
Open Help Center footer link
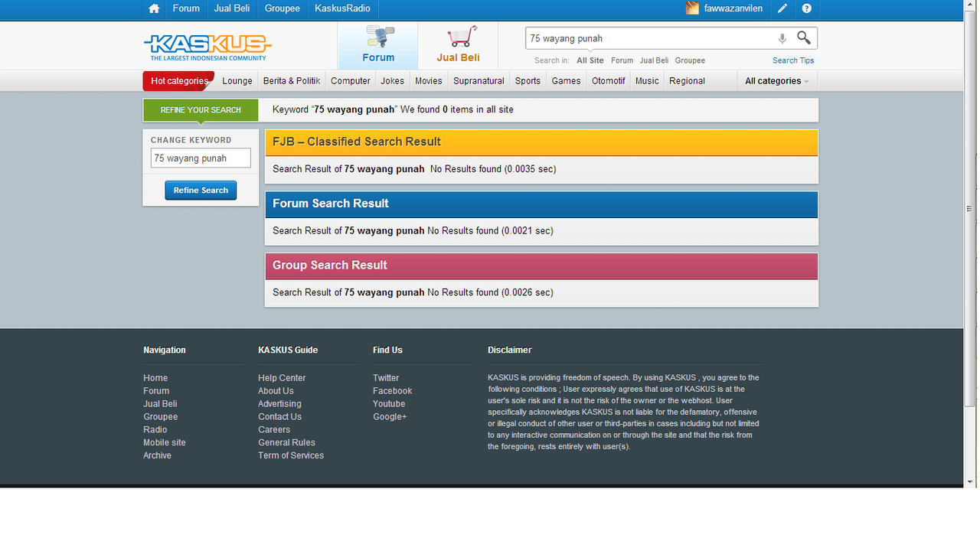tap(282, 378)
